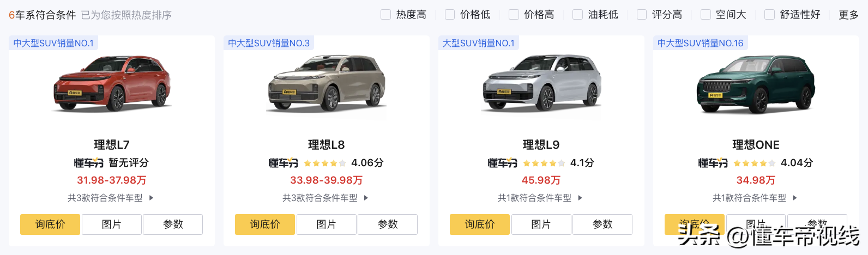Expand 共3款符合条件车型 under 理想L7
This screenshot has width=868, height=255.
pyautogui.click(x=111, y=198)
